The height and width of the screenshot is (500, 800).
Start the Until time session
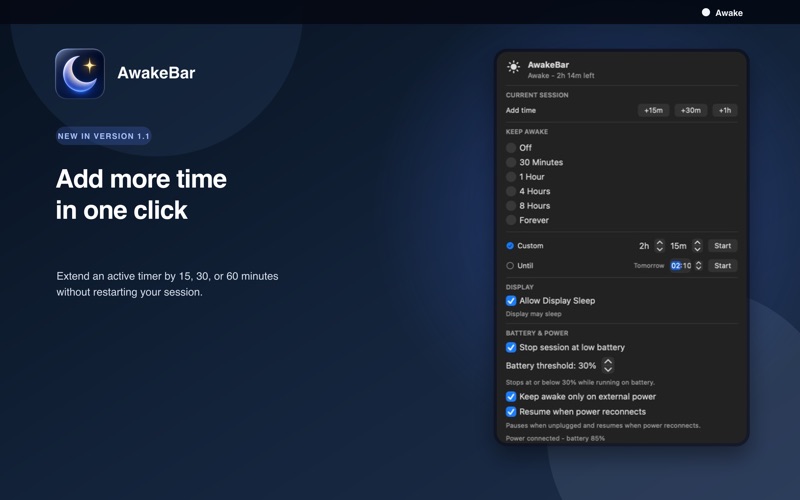[x=722, y=266]
